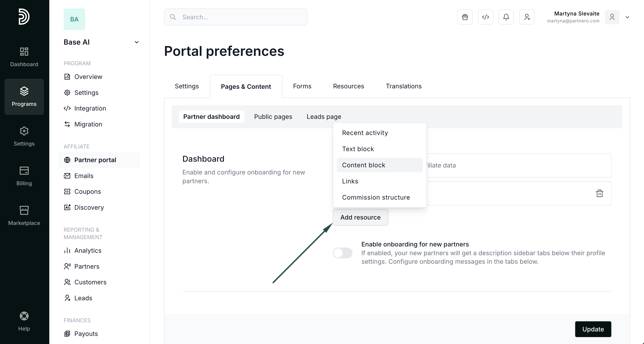Screen dimensions: 644x344
Task: Switch to Public pages sub-tab
Action: pyautogui.click(x=273, y=117)
